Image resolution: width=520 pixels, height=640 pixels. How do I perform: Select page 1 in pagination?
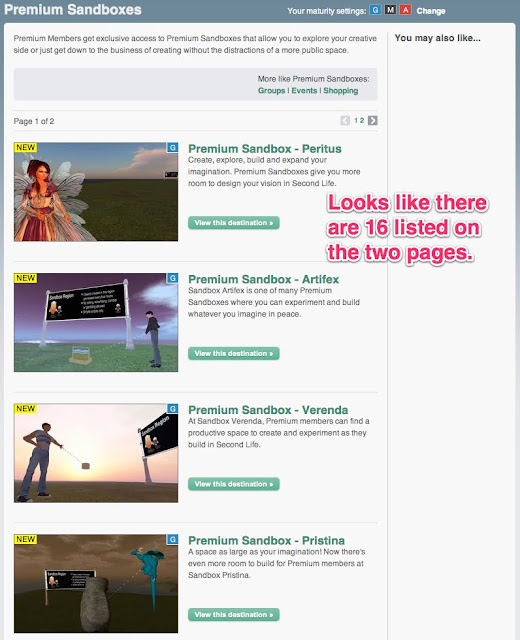pos(356,120)
